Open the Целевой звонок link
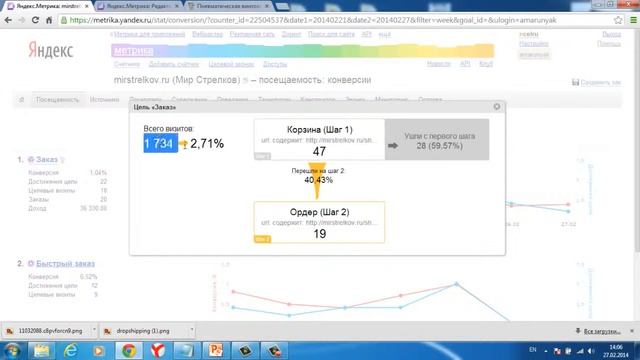This screenshot has height=360, width=640. [231, 64]
